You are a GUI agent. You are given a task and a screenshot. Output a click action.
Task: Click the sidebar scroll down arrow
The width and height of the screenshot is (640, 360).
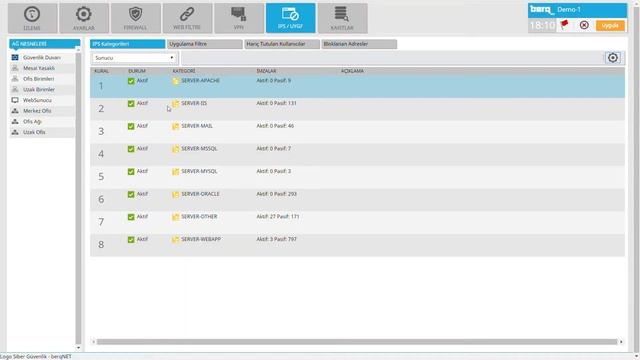(78, 348)
